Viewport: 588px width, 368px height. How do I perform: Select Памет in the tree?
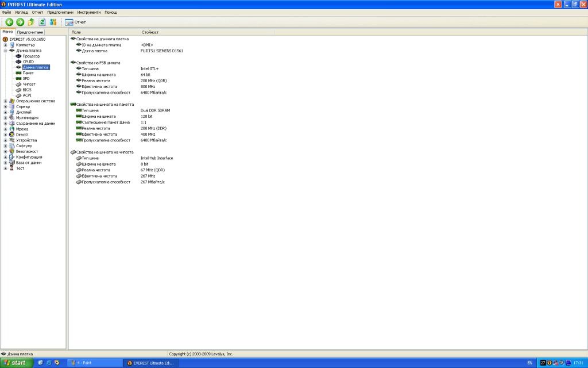tap(28, 73)
